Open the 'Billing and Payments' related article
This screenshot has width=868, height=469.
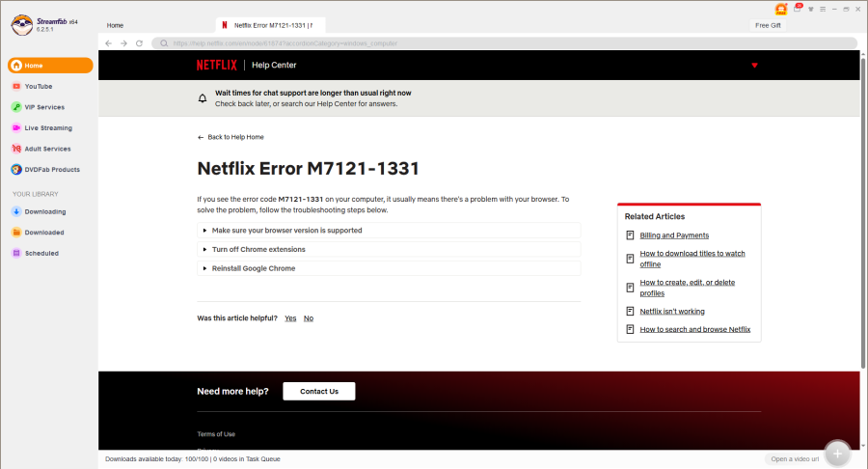coord(674,235)
